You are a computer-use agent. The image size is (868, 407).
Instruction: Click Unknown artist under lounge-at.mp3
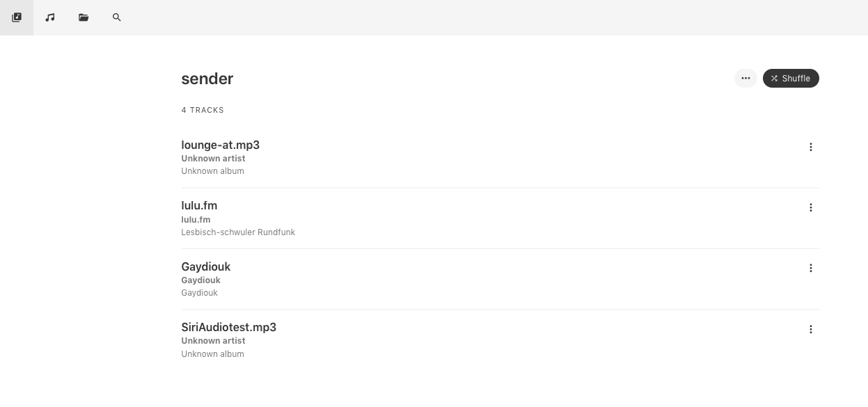coord(213,159)
